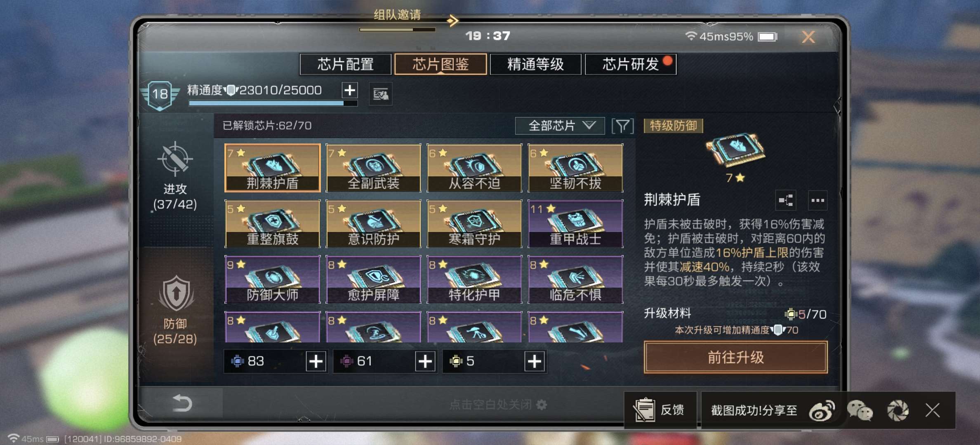Open the three-dots more options icon

click(x=817, y=201)
